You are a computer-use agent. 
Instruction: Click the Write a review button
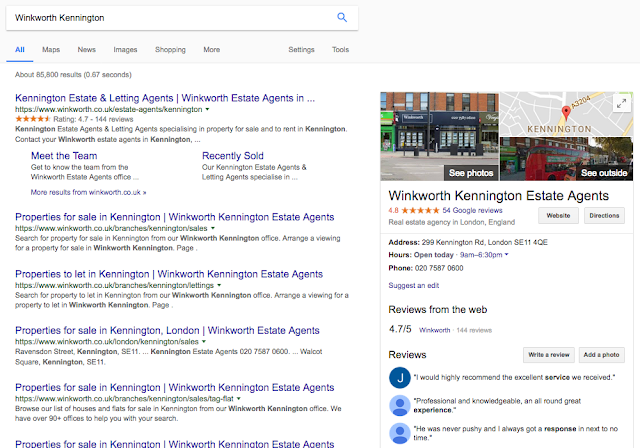(549, 355)
